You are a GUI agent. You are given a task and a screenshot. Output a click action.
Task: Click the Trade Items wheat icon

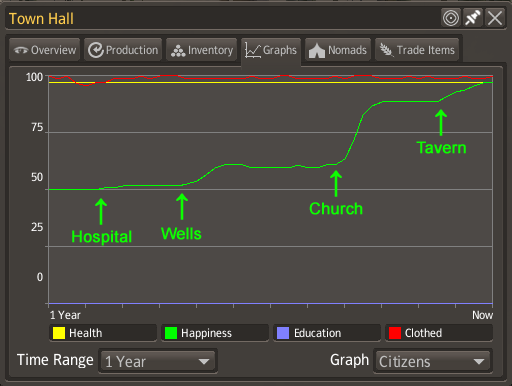(x=386, y=50)
